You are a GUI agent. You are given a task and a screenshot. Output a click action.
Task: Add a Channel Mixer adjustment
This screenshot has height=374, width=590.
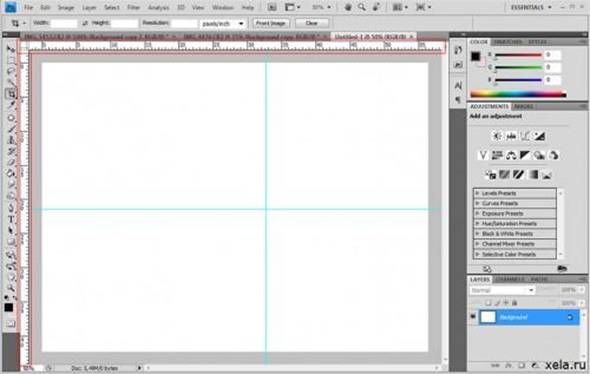[553, 155]
